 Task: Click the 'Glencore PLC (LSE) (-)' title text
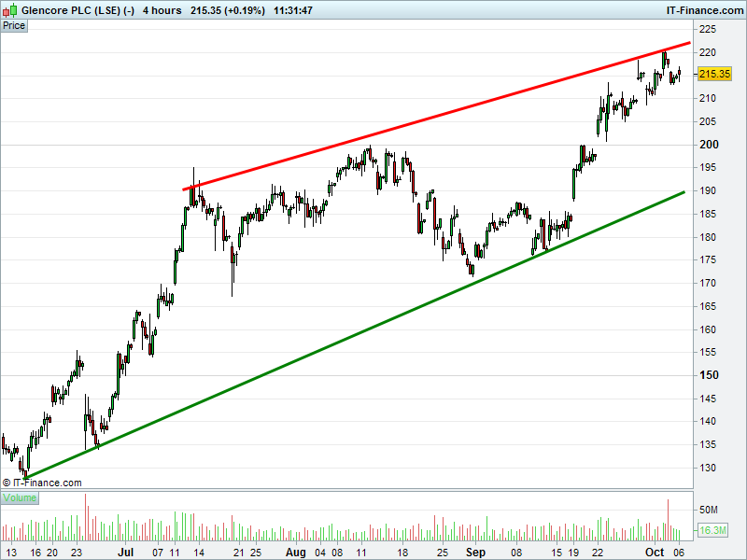tap(78, 10)
